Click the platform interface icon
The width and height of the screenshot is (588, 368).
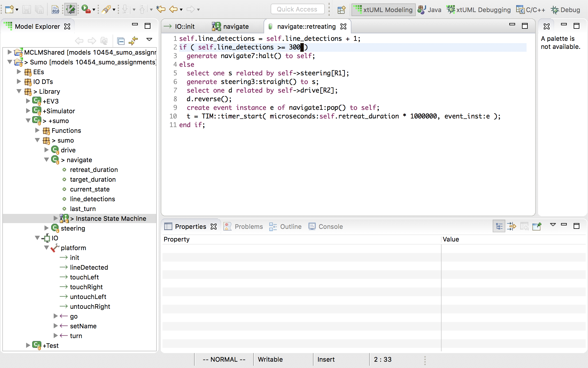[55, 248]
